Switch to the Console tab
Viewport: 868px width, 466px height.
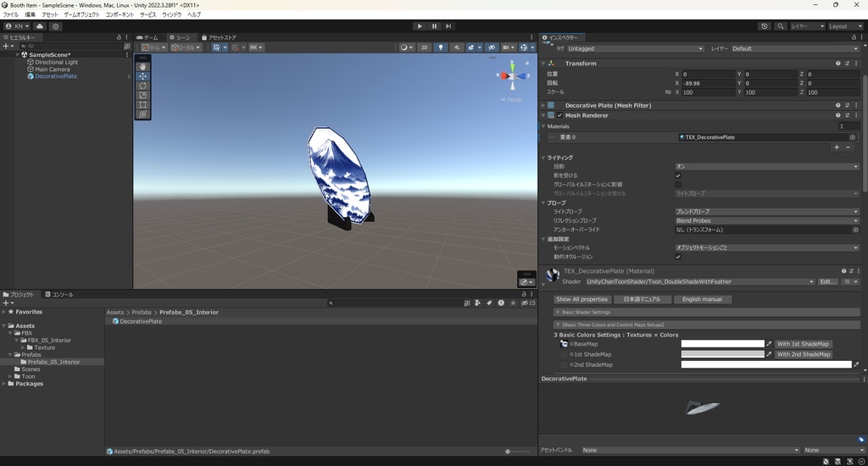click(x=59, y=295)
